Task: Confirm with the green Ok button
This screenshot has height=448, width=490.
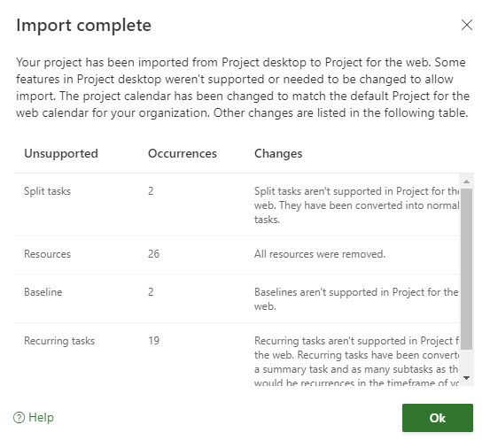Action: [x=437, y=418]
